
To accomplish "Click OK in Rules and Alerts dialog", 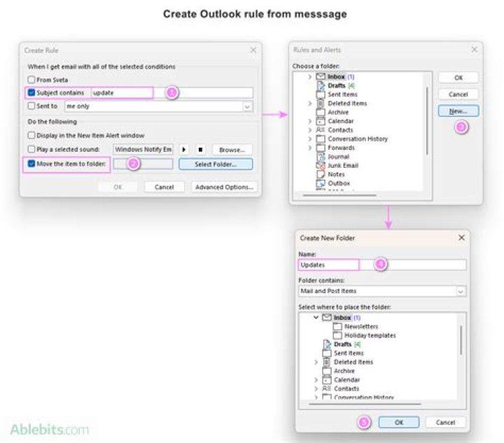I will (458, 78).
